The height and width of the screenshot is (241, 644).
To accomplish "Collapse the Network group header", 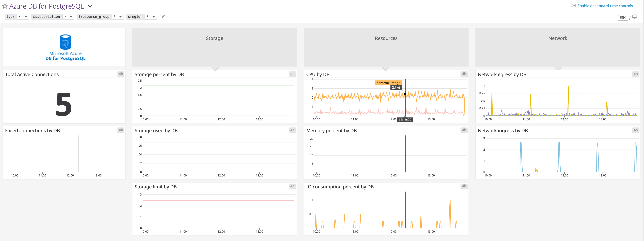I will pyautogui.click(x=558, y=38).
